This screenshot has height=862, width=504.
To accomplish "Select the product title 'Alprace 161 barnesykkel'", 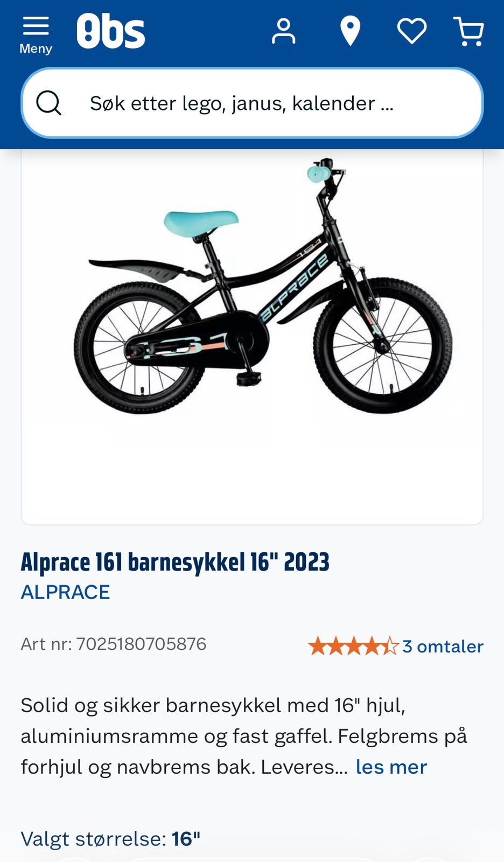I will pos(175,562).
